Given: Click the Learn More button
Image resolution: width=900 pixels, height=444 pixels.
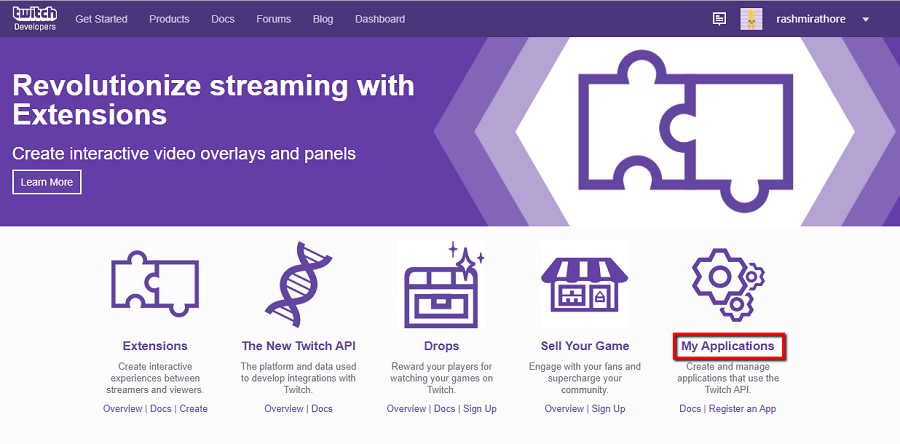Looking at the screenshot, I should (x=47, y=182).
